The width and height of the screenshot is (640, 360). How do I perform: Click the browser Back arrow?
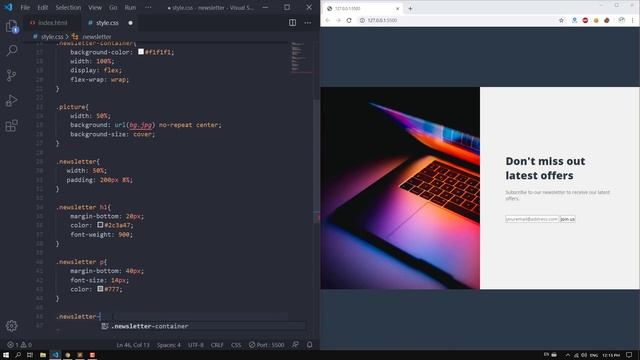327,20
